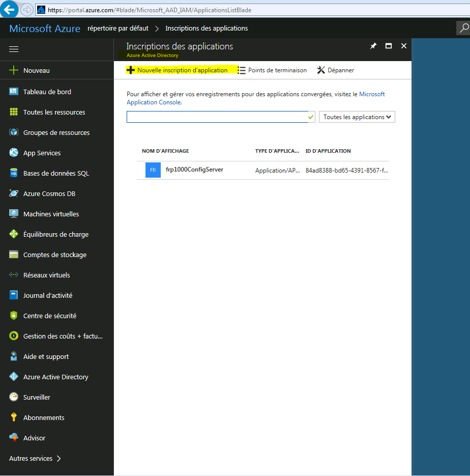This screenshot has height=476, width=470.
Task: Maximize the Inscriptions des applications blade
Action: (x=389, y=46)
